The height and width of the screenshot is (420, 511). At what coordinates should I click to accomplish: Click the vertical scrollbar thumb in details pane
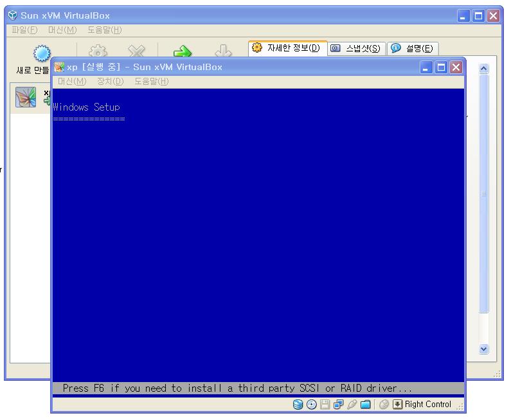[x=483, y=194]
